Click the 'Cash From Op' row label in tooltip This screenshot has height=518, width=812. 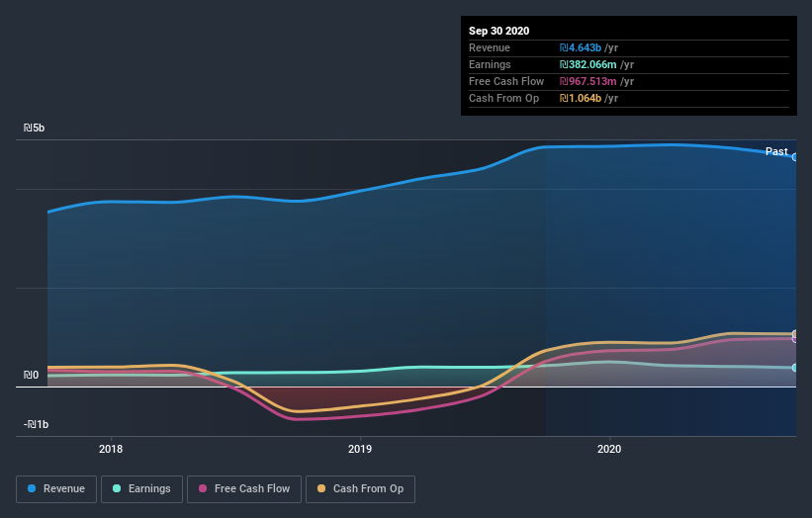(503, 98)
